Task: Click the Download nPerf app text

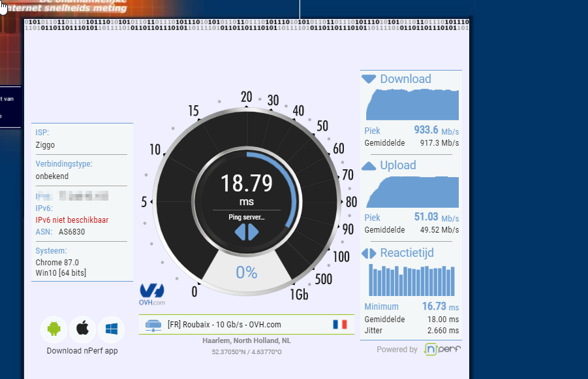Action: (x=82, y=351)
